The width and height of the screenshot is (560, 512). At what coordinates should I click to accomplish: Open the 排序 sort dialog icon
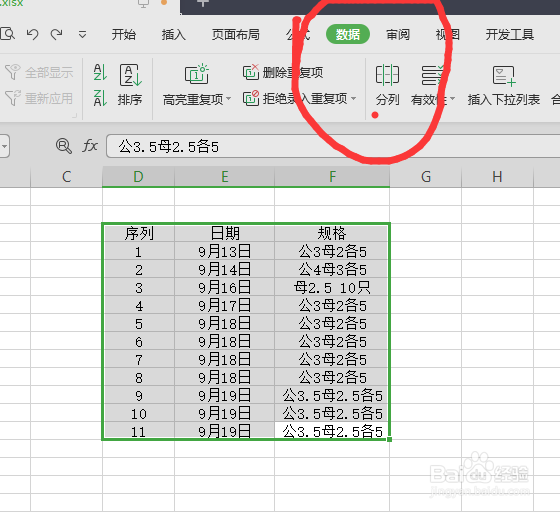tap(130, 75)
